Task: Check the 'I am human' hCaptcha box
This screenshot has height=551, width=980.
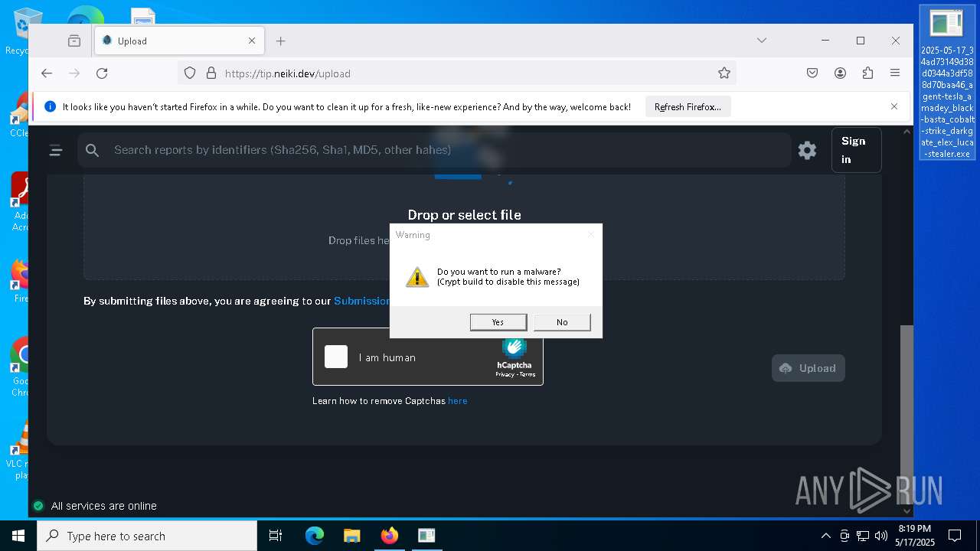Action: [336, 357]
